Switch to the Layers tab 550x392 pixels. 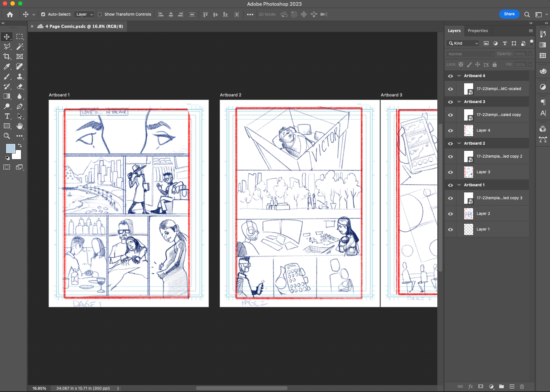[455, 31]
